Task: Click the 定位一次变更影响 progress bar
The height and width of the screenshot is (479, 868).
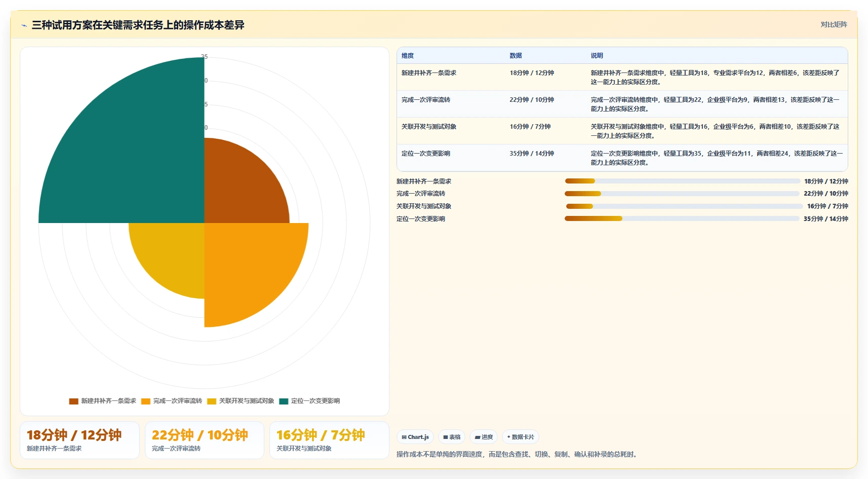Action: click(x=682, y=218)
